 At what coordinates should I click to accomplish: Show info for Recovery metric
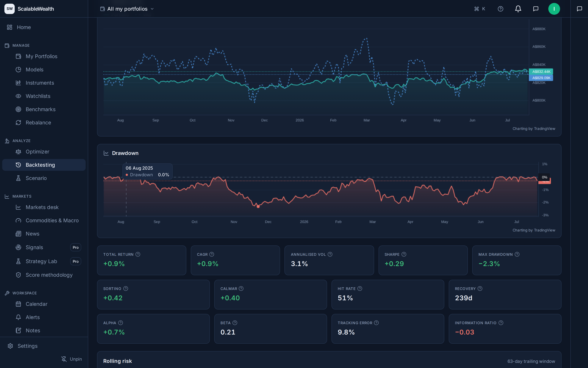click(x=480, y=288)
